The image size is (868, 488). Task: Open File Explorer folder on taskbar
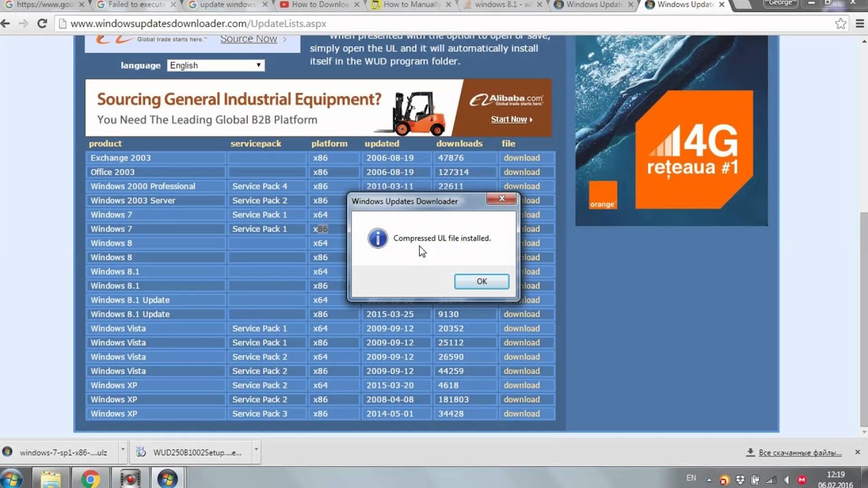click(51, 479)
